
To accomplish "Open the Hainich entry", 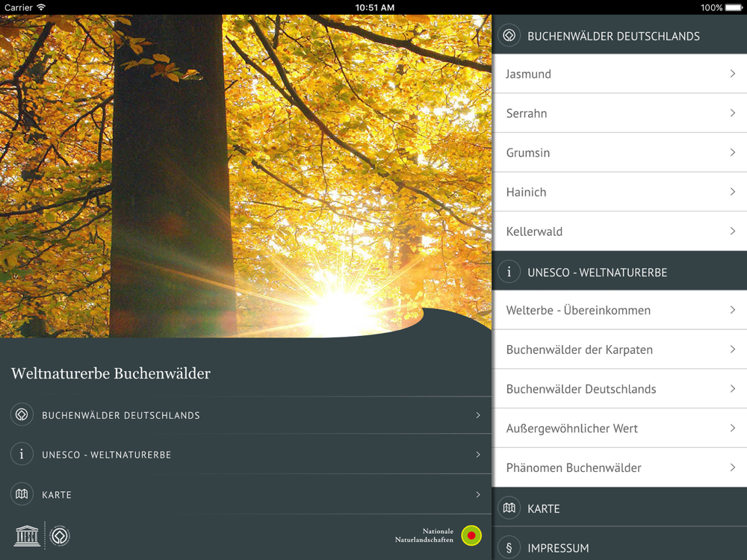I will point(619,193).
